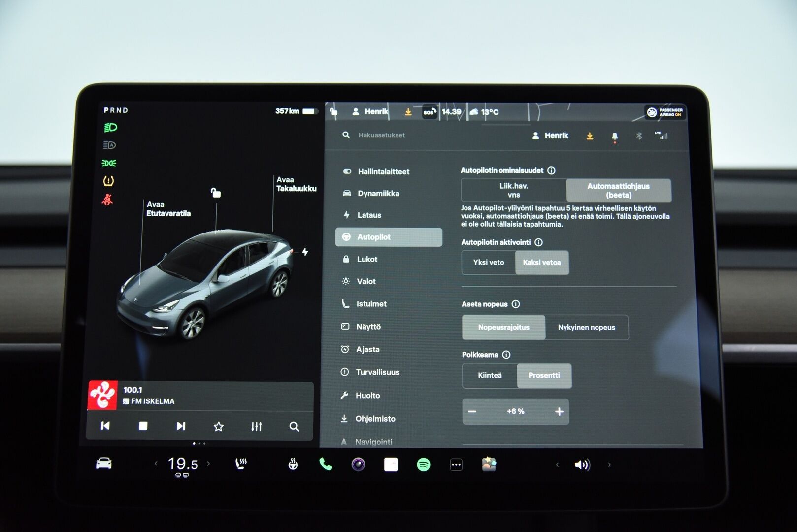This screenshot has width=797, height=532.
Task: Open climate seat heating icon
Action: click(x=240, y=464)
